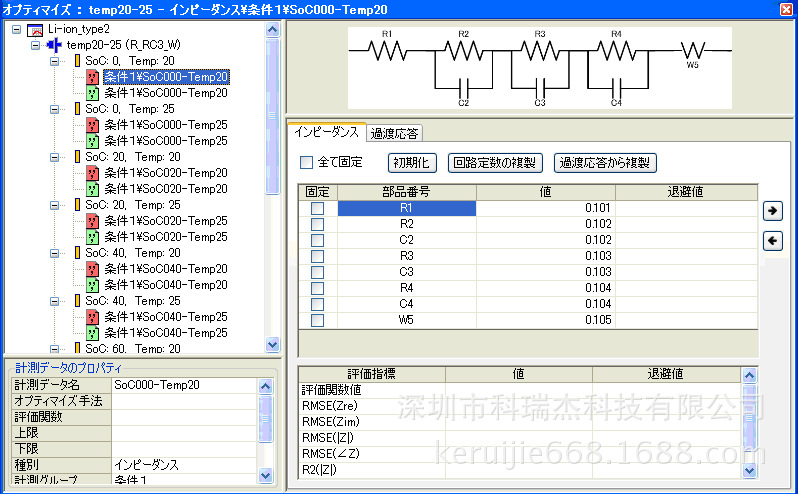Click red data icon under SoC: 0, Temp: 25
The height and width of the screenshot is (494, 798).
pos(92,125)
